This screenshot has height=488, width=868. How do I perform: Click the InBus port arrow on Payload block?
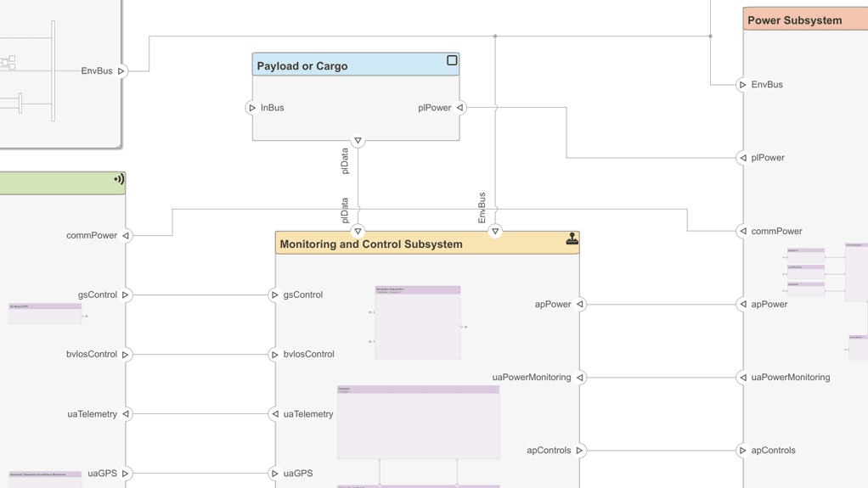pyautogui.click(x=252, y=108)
